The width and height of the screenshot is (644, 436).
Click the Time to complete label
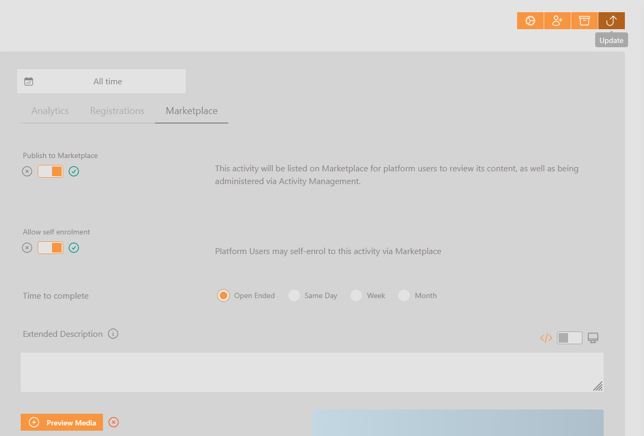pos(55,296)
